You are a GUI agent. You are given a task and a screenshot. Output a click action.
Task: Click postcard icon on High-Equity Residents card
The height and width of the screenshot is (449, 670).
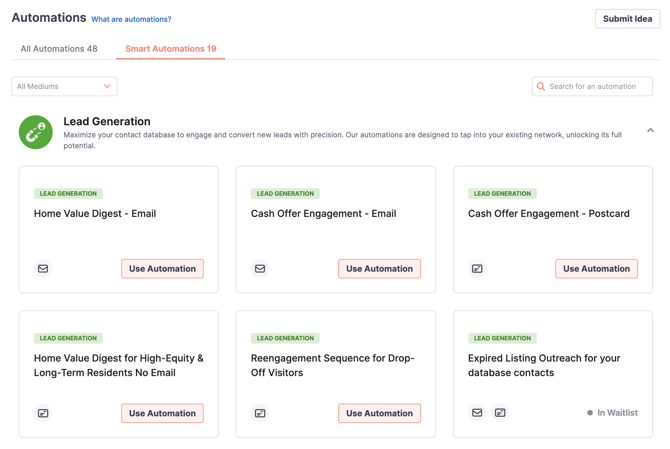(43, 413)
